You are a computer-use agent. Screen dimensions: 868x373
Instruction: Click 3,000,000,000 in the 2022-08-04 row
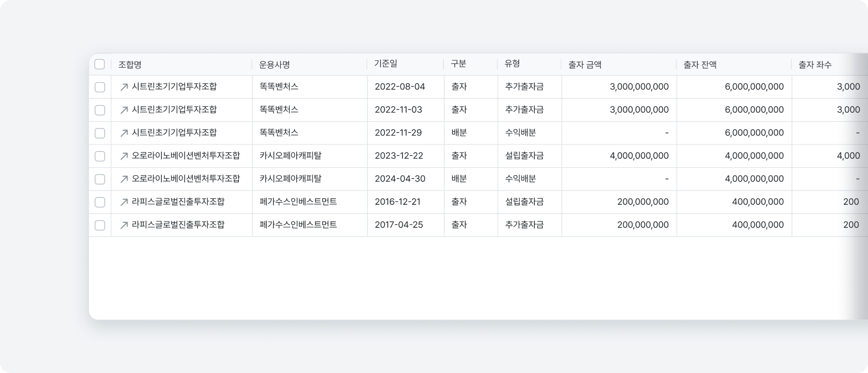pos(639,87)
